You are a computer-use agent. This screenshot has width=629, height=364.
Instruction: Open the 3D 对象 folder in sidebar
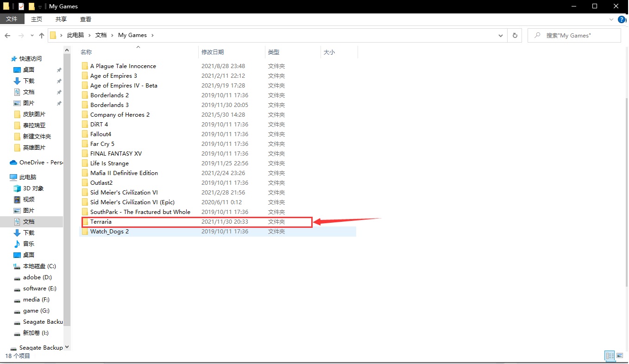pyautogui.click(x=33, y=188)
